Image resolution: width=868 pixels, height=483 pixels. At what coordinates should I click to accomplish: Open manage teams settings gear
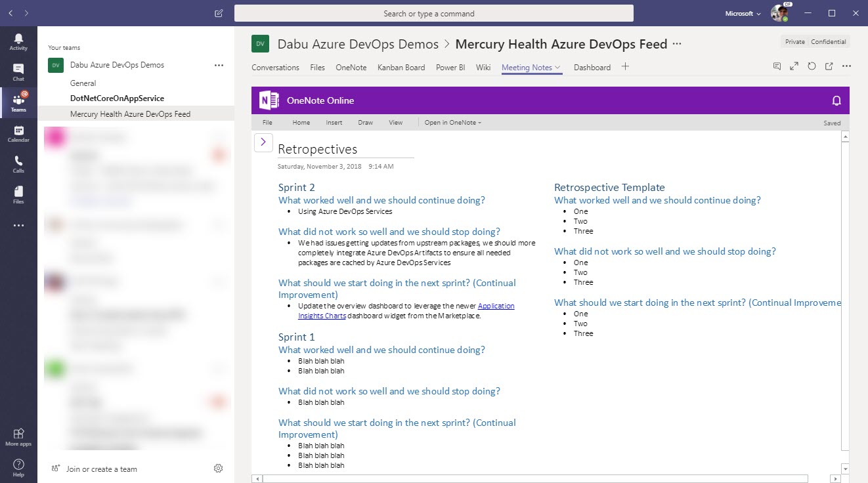tap(219, 468)
